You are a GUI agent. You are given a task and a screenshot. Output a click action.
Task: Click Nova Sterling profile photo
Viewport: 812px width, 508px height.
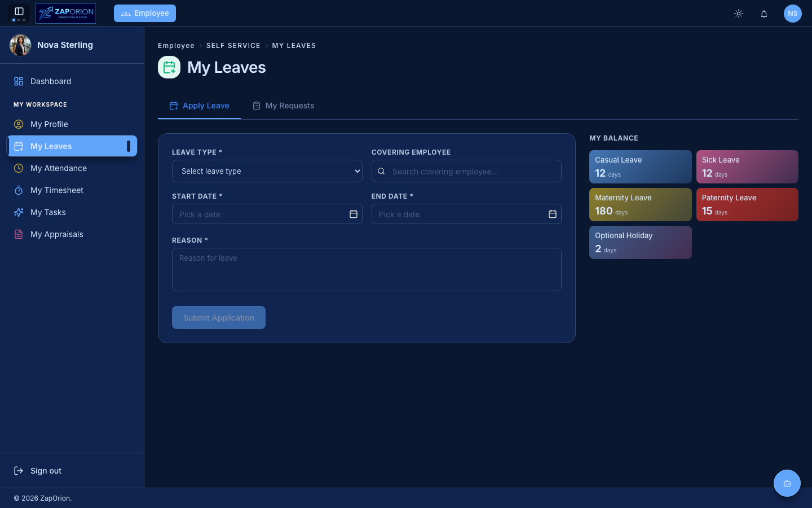(x=20, y=45)
